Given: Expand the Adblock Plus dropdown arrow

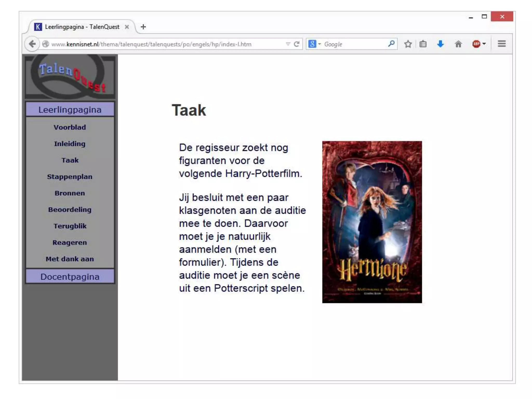Looking at the screenshot, I should (x=484, y=44).
